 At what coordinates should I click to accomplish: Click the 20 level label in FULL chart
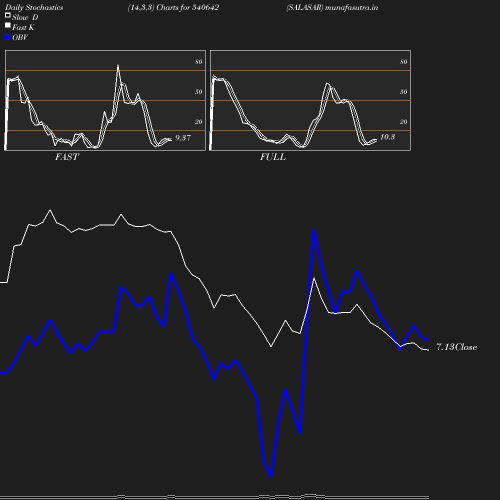[x=404, y=122]
